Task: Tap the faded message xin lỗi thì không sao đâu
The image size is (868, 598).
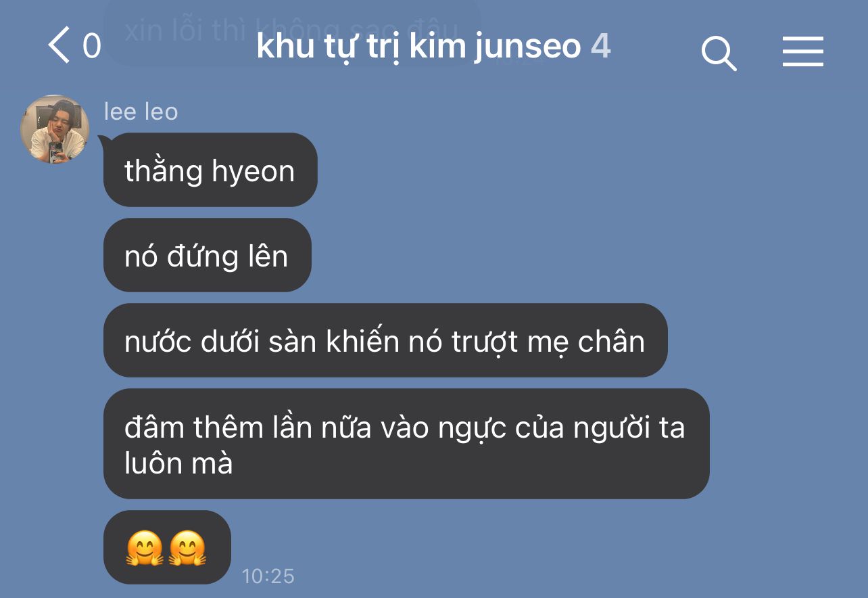Action: pyautogui.click(x=292, y=30)
